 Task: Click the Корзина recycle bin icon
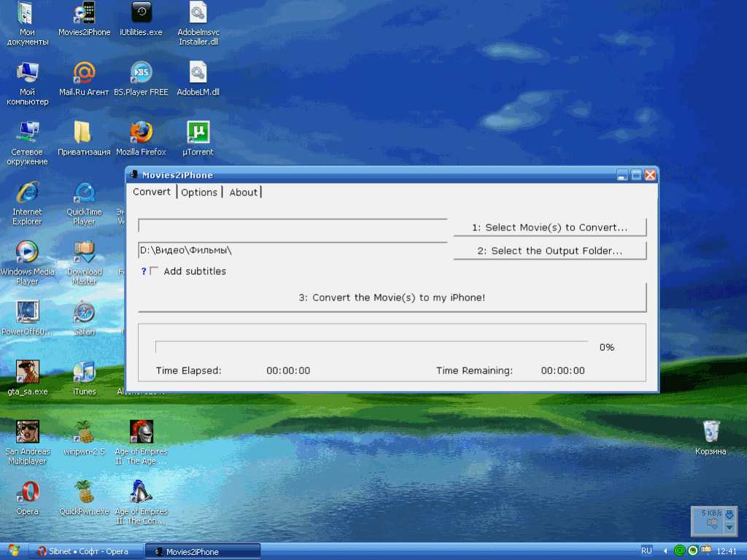point(710,432)
